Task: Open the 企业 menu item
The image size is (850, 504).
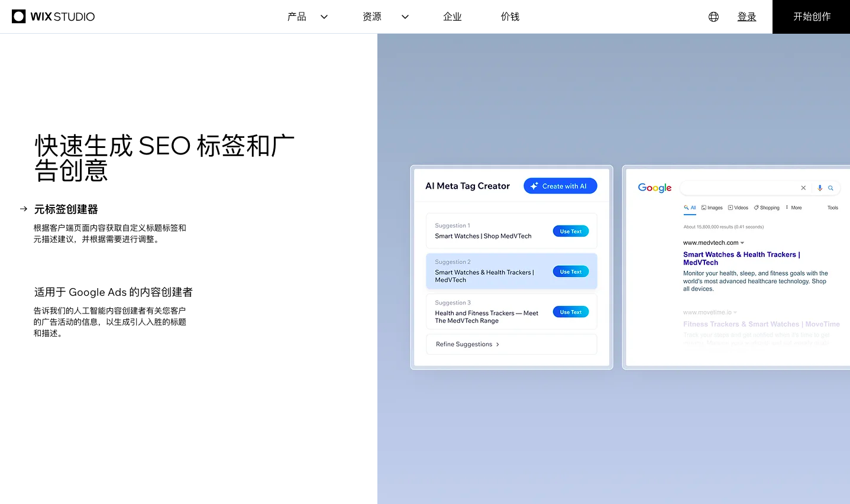Action: click(452, 17)
